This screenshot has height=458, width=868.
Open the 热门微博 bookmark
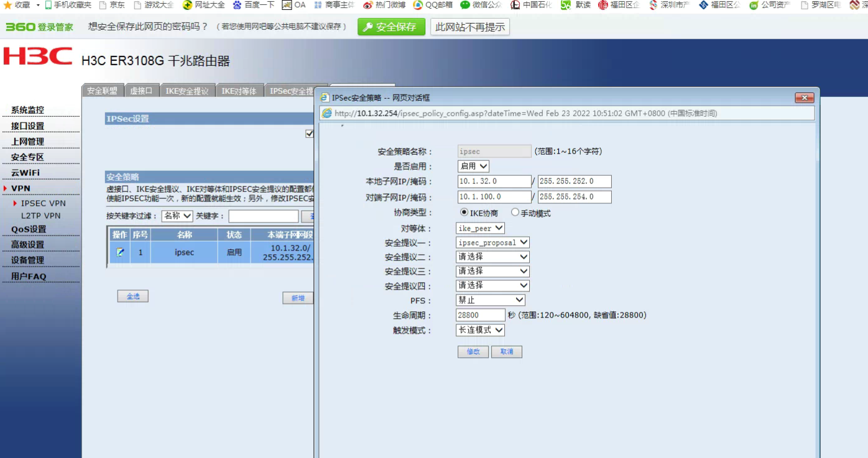(x=384, y=5)
